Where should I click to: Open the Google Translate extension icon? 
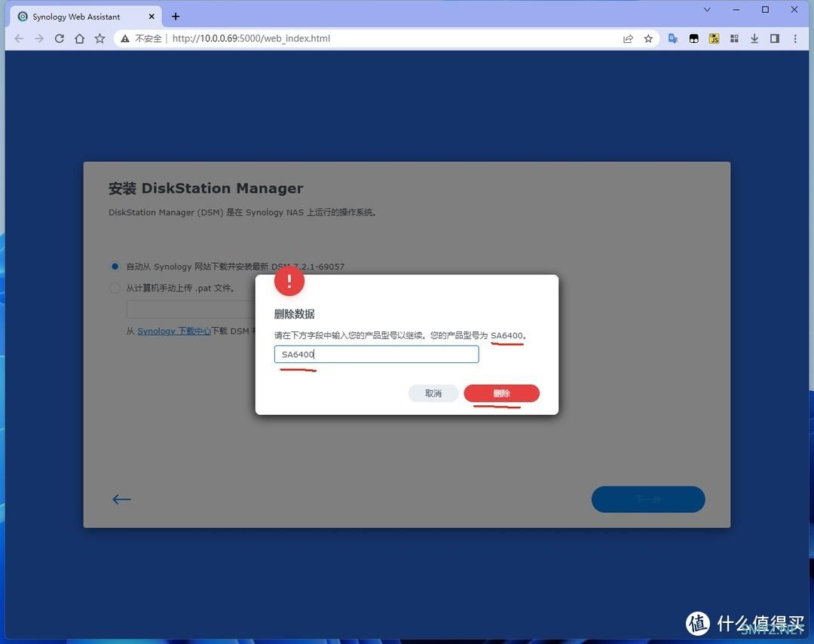click(673, 38)
